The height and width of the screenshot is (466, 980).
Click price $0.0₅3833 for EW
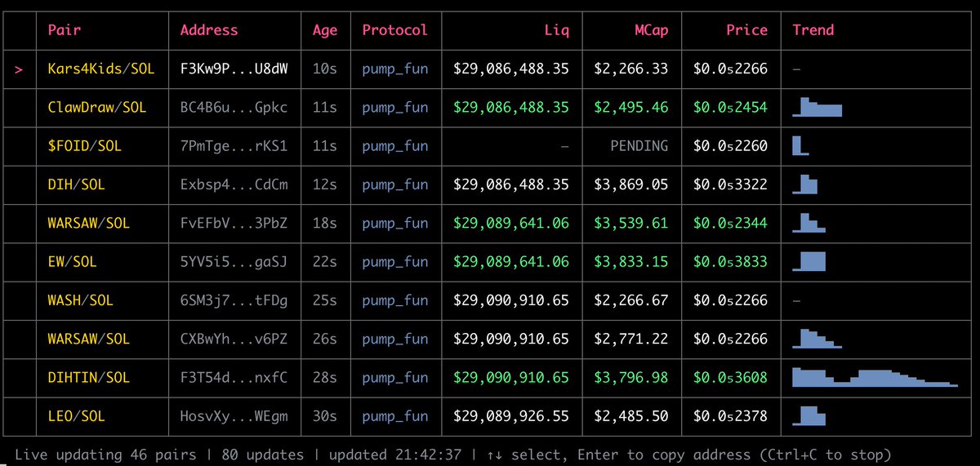731,262
